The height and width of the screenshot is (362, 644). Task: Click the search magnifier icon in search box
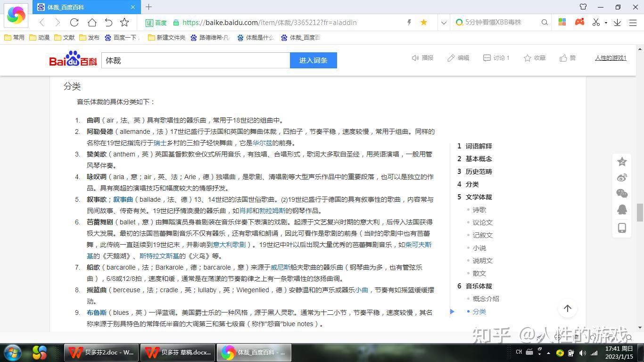click(545, 22)
